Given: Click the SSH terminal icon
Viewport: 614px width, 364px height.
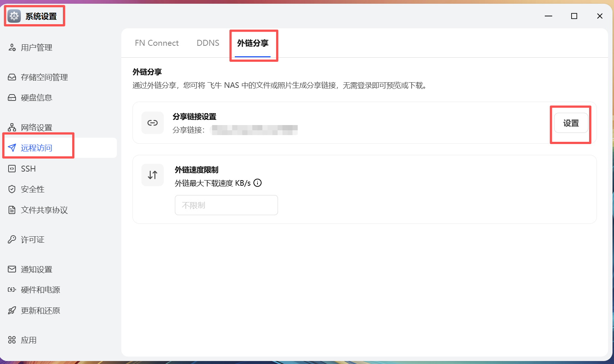Looking at the screenshot, I should tap(12, 169).
